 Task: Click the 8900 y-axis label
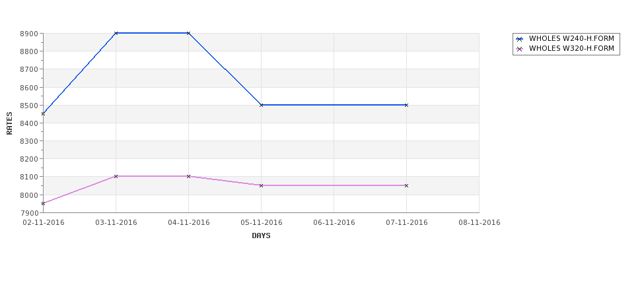(x=29, y=34)
